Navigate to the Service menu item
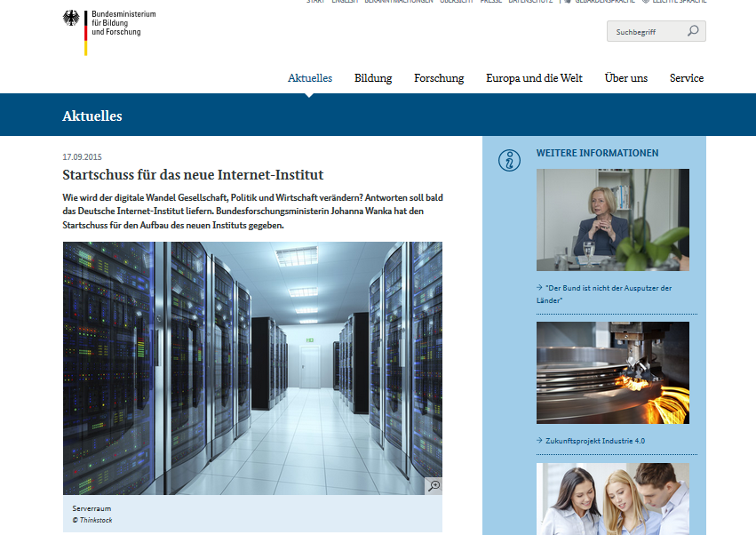The width and height of the screenshot is (756, 535). (687, 78)
